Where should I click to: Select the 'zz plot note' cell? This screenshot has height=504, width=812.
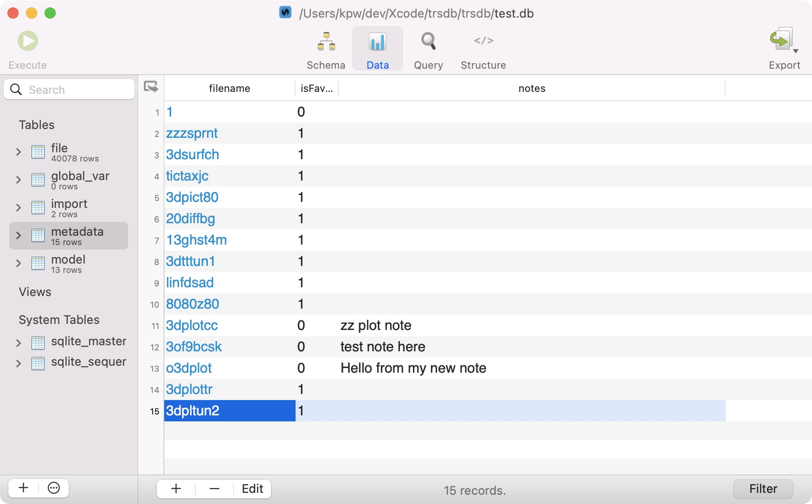click(532, 325)
